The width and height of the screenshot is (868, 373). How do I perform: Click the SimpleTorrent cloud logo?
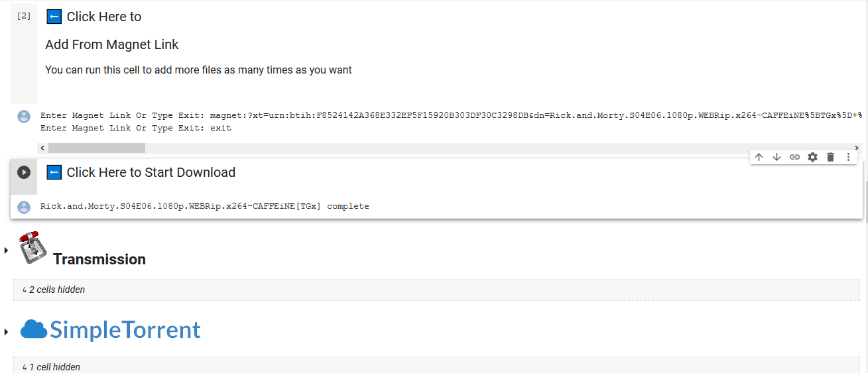(x=33, y=329)
